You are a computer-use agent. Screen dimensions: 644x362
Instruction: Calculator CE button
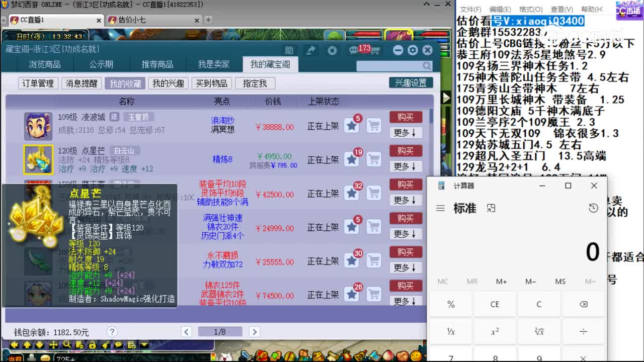pyautogui.click(x=495, y=304)
